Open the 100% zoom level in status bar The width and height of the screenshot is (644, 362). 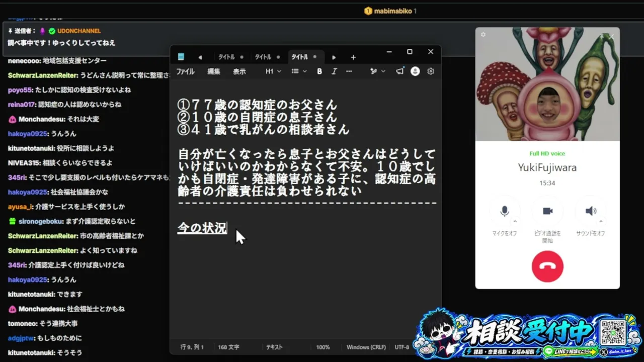[323, 347]
